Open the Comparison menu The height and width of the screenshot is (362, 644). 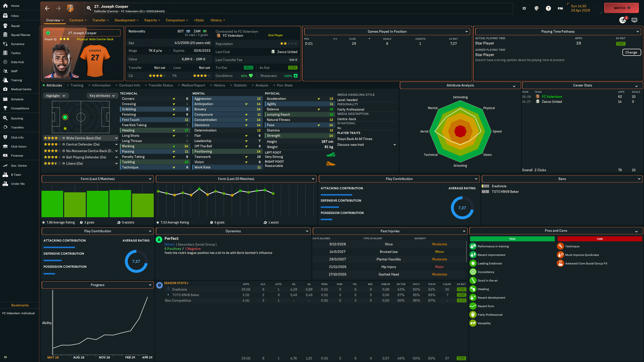177,20
